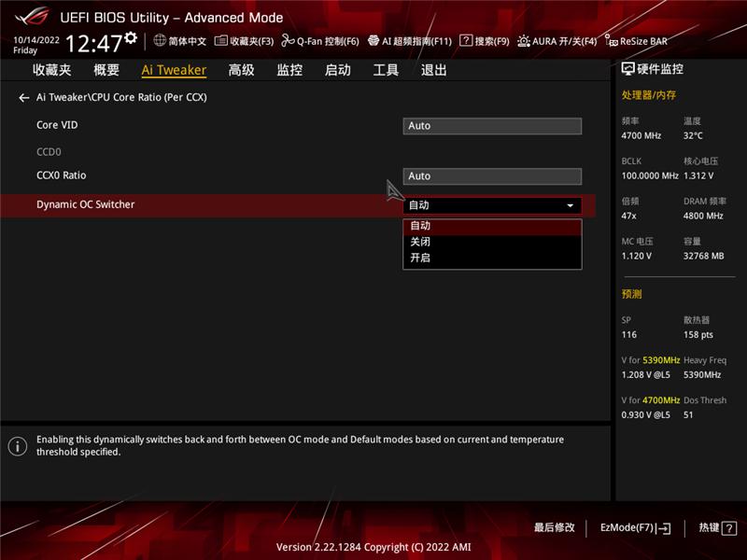Click the date 10/14/2022
The image size is (747, 560).
[36, 40]
